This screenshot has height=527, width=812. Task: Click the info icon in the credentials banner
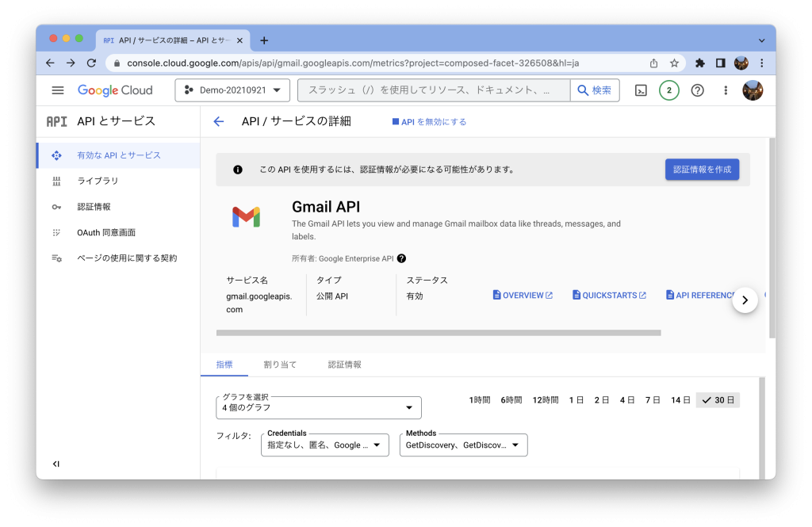[x=238, y=170]
